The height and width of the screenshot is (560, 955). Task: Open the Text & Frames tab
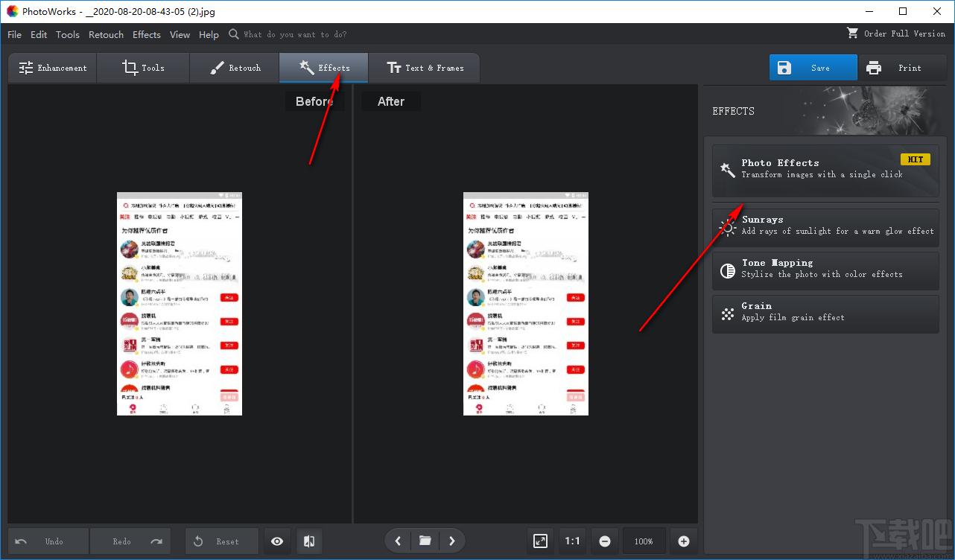[x=425, y=68]
